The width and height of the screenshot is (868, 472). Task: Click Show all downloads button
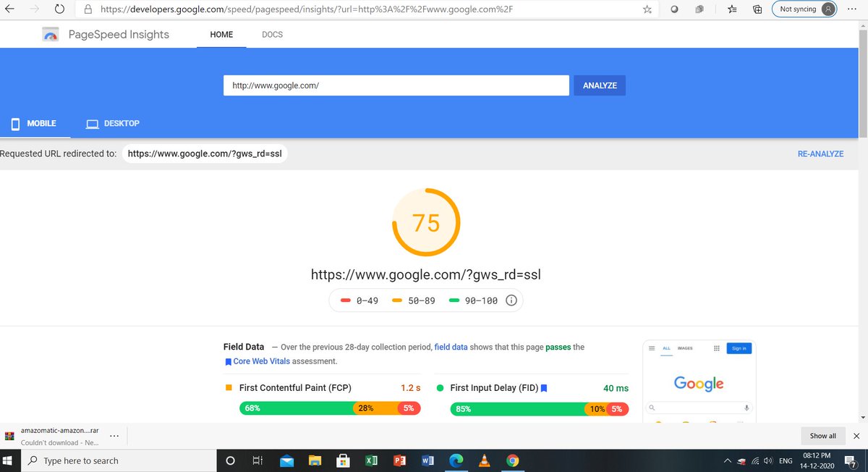822,436
